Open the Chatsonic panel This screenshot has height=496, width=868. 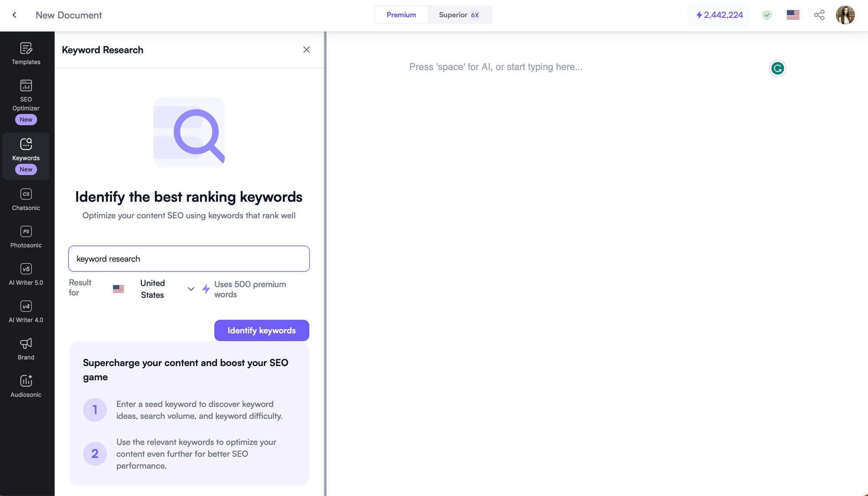26,199
